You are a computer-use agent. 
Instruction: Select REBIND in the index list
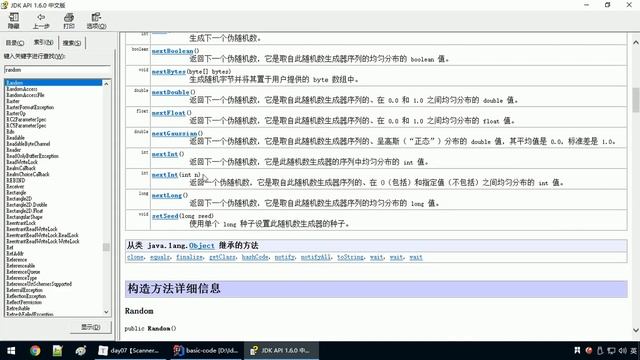pyautogui.click(x=16, y=180)
